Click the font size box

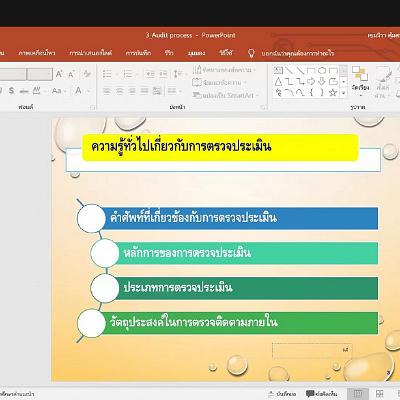[x=39, y=74]
